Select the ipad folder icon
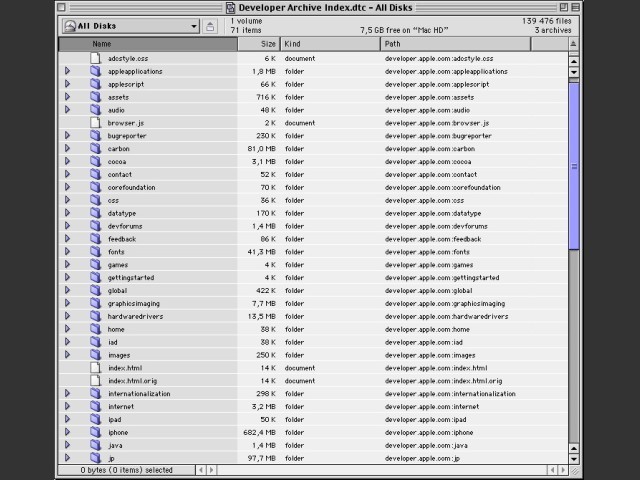The width and height of the screenshot is (640, 480). [x=96, y=419]
